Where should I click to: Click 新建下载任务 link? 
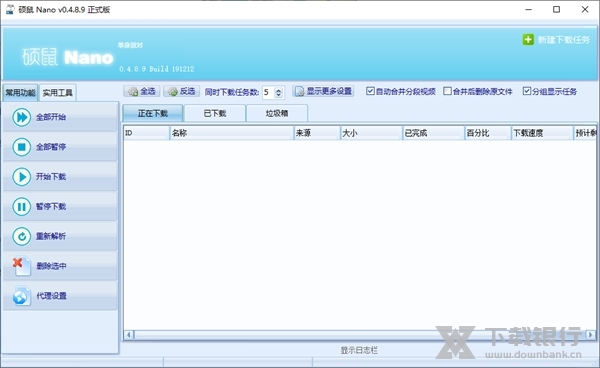coord(563,40)
